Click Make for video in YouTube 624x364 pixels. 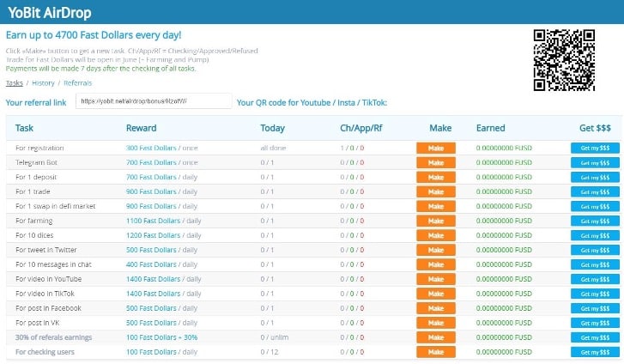[436, 279]
